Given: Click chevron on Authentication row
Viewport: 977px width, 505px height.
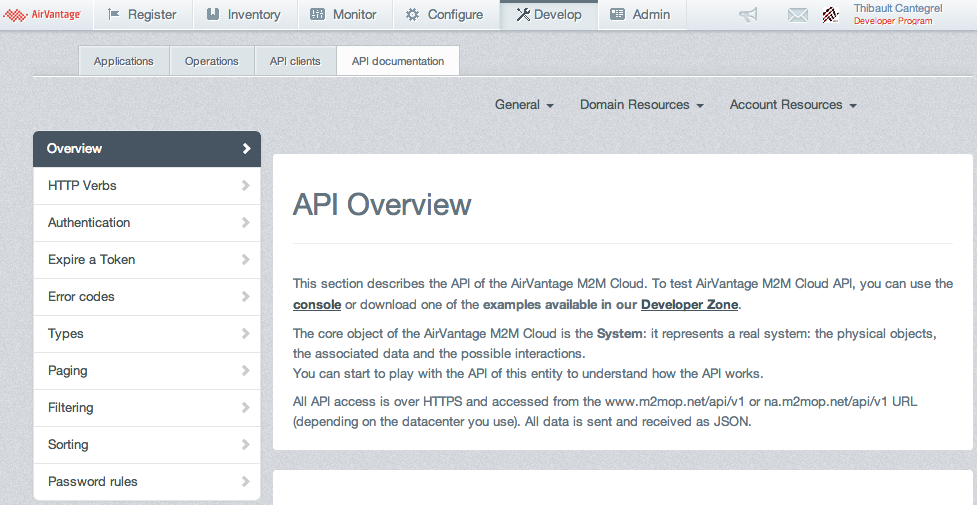Looking at the screenshot, I should tap(245, 223).
